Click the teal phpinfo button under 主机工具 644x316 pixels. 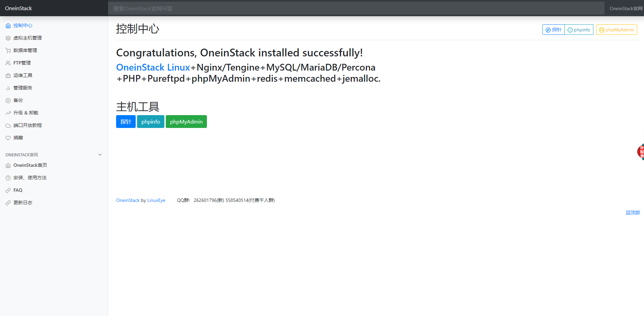tap(151, 122)
